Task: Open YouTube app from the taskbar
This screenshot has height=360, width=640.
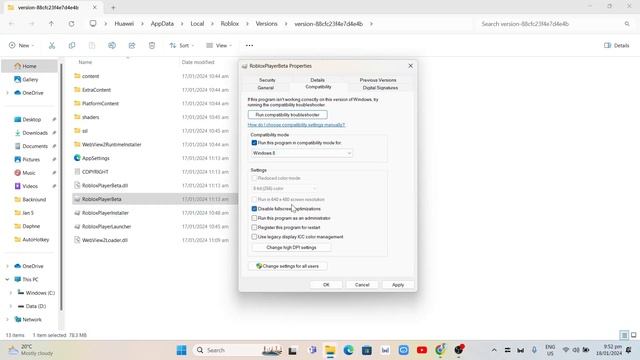Action: click(x=422, y=350)
